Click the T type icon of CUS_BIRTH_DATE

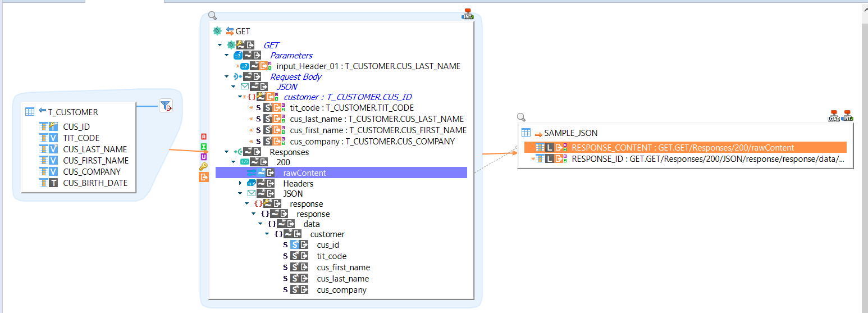point(53,183)
